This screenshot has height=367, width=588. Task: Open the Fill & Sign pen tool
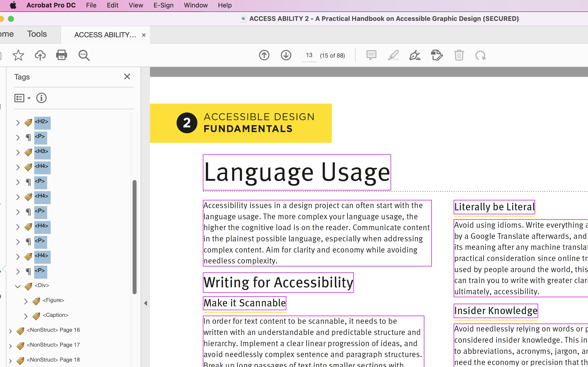coord(415,55)
